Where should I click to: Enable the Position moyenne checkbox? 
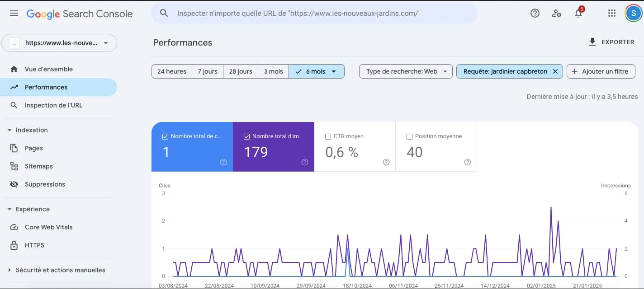[409, 136]
